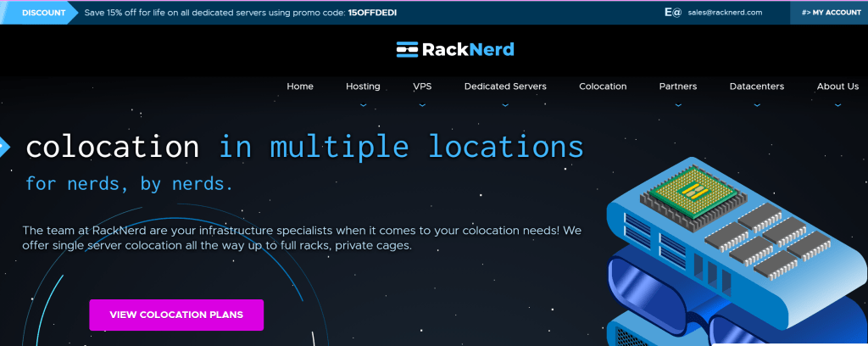Open the VPS menu
This screenshot has width=868, height=346.
422,86
